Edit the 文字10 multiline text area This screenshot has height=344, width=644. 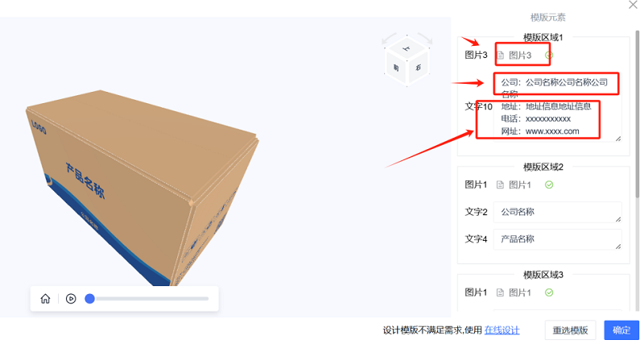[557, 107]
